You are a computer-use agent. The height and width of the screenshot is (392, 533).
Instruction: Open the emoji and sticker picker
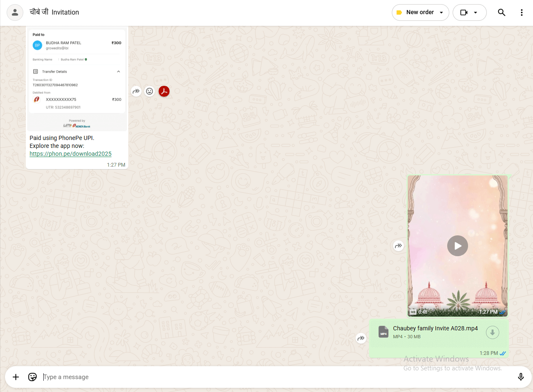[x=32, y=377]
